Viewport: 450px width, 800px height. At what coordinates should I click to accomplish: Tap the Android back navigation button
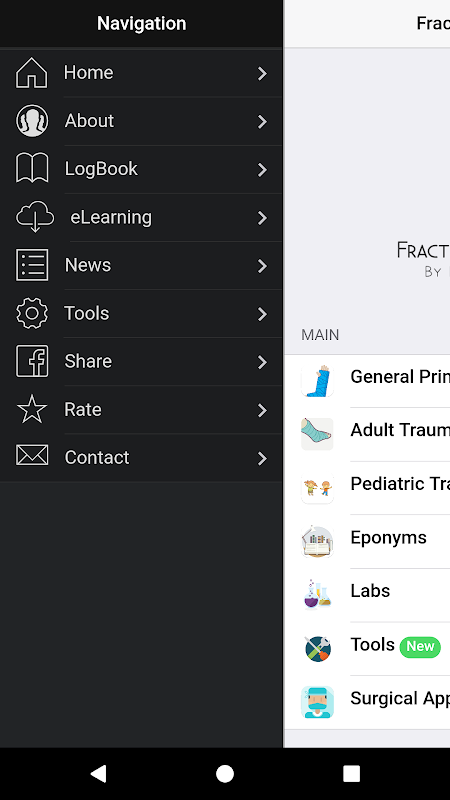[x=98, y=773]
